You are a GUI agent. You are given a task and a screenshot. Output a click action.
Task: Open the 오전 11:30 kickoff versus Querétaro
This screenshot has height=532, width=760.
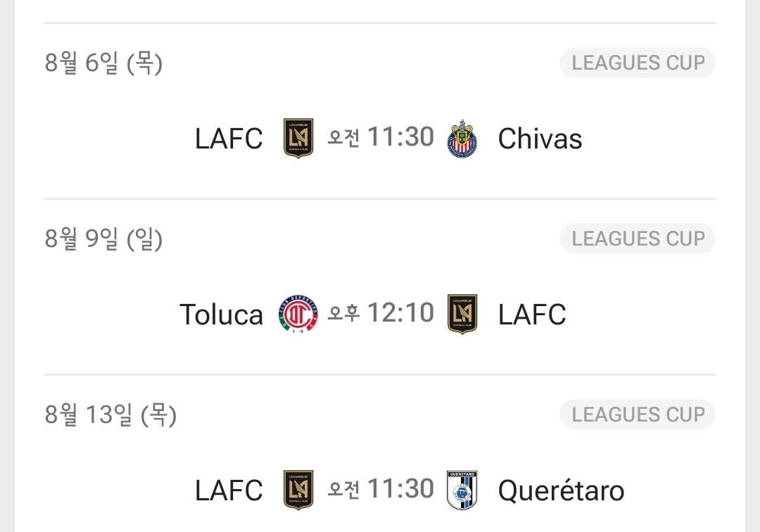381,488
